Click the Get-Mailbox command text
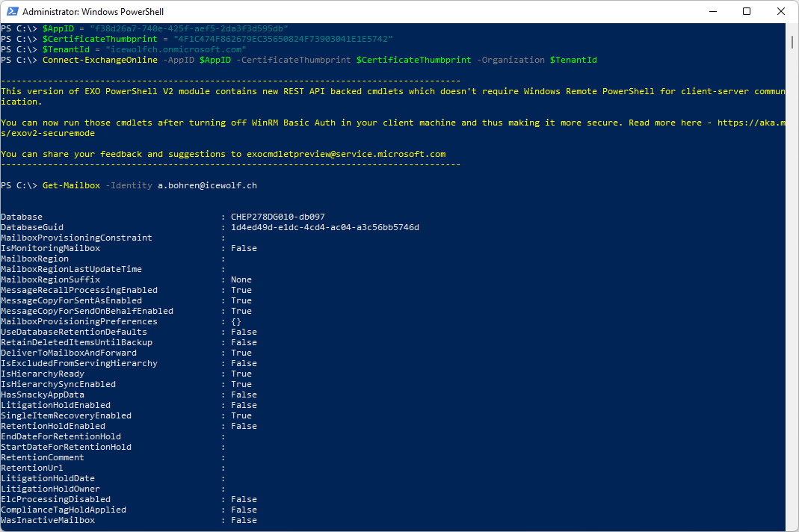This screenshot has width=799, height=532. point(71,185)
